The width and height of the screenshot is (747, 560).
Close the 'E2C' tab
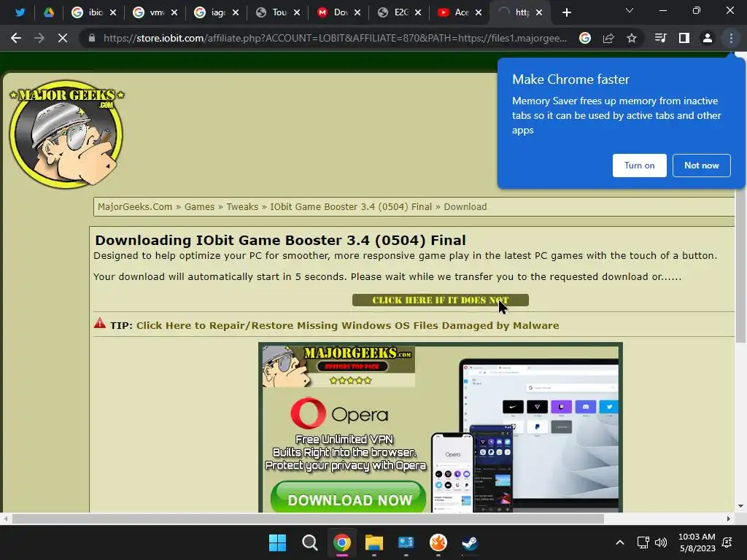(418, 12)
